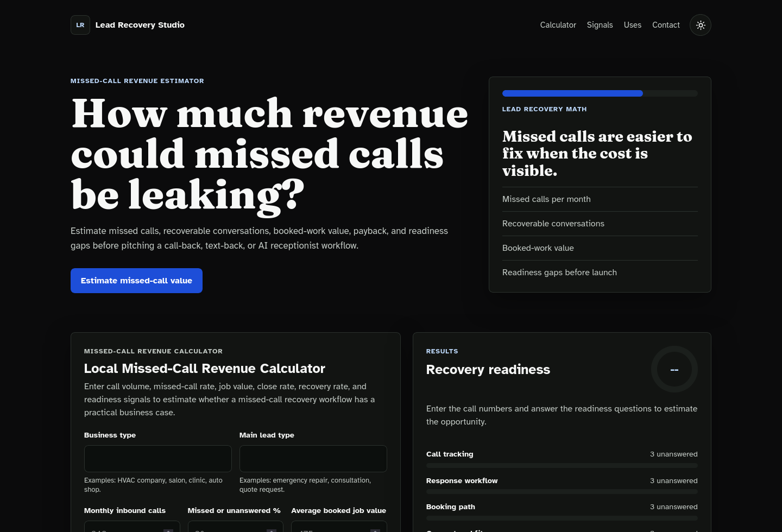Viewport: 782px width, 532px height.
Task: Click the 'Recovery readiness' heading
Action: tap(488, 370)
